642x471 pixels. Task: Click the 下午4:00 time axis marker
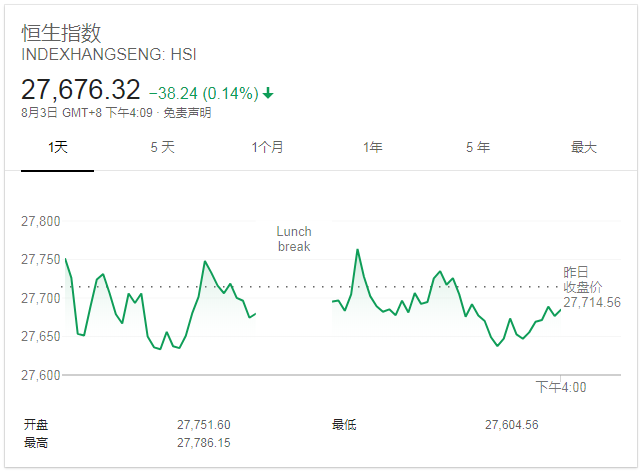pos(561,387)
